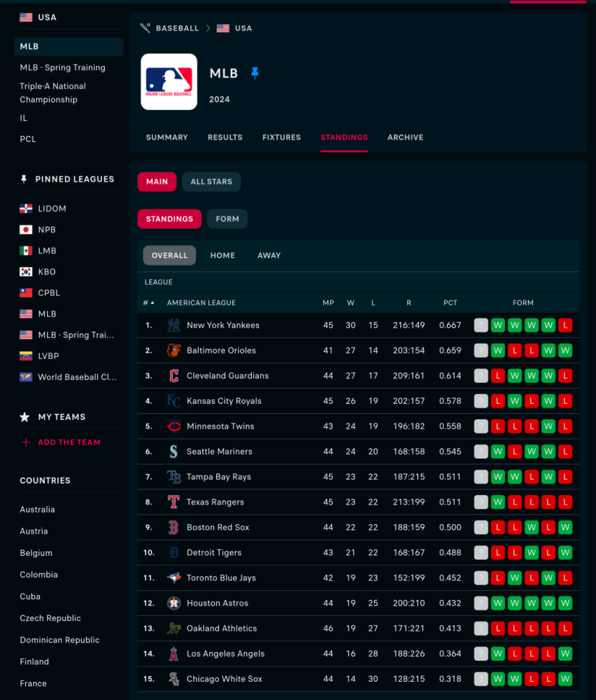Click the Baltimore Orioles logo
This screenshot has width=596, height=700.
tap(173, 351)
